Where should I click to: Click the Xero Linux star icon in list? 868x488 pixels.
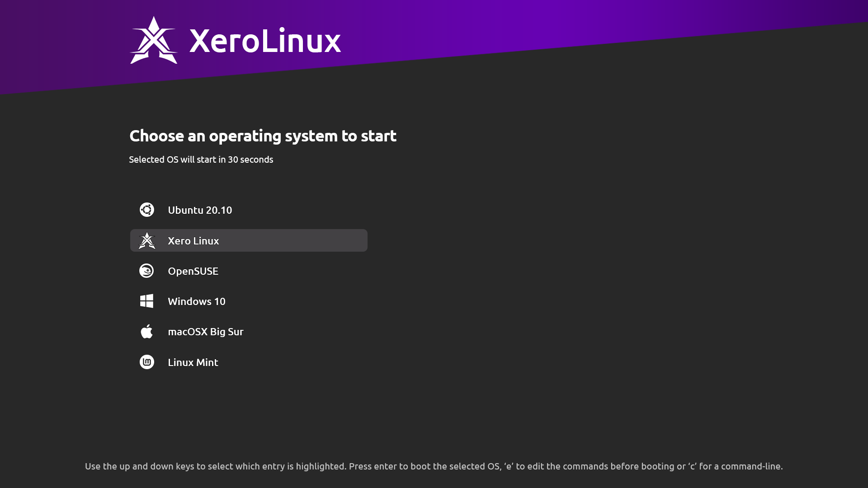(147, 240)
